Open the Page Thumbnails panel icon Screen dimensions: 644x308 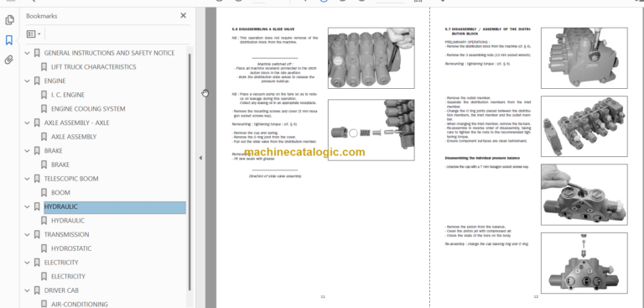point(9,20)
